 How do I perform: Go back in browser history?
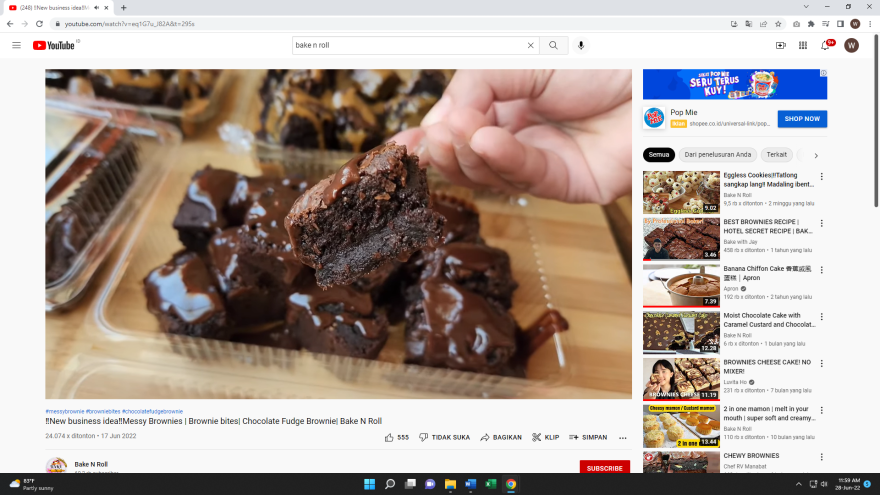click(x=10, y=24)
